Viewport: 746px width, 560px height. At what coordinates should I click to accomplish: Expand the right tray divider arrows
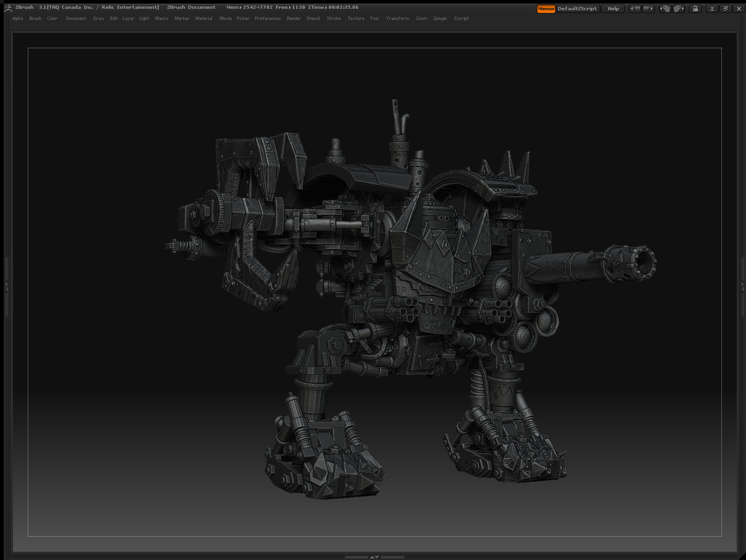click(743, 286)
